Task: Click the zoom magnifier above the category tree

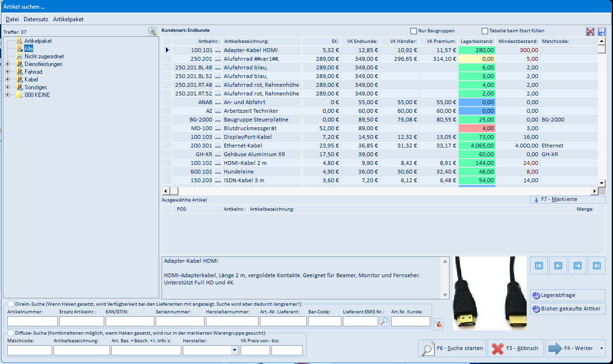Action: [152, 31]
